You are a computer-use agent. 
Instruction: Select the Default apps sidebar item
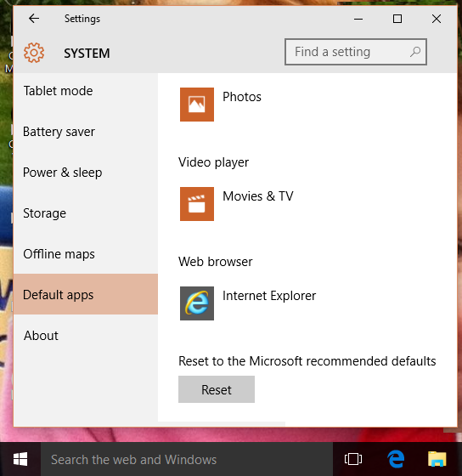86,294
